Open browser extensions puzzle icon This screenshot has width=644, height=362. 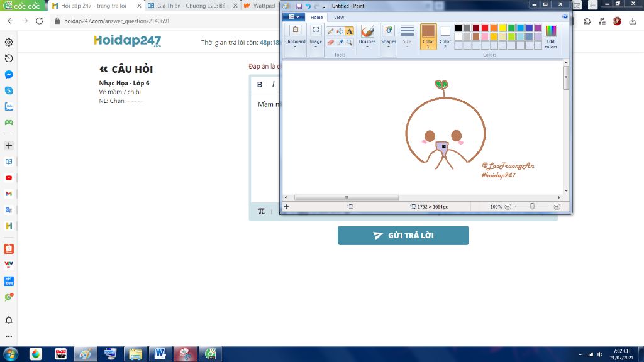coord(587,21)
